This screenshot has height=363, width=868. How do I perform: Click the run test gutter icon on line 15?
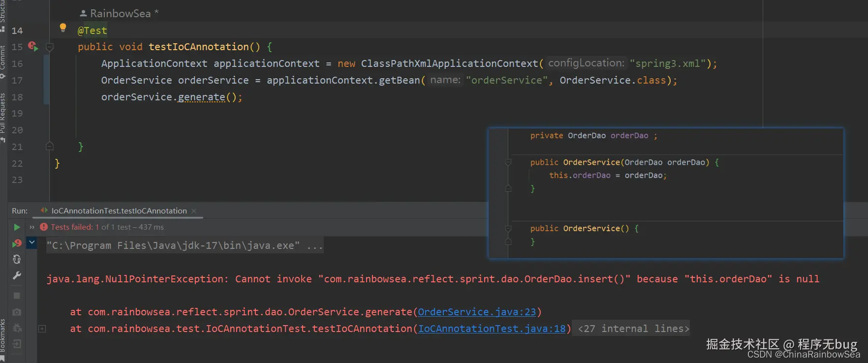click(33, 46)
